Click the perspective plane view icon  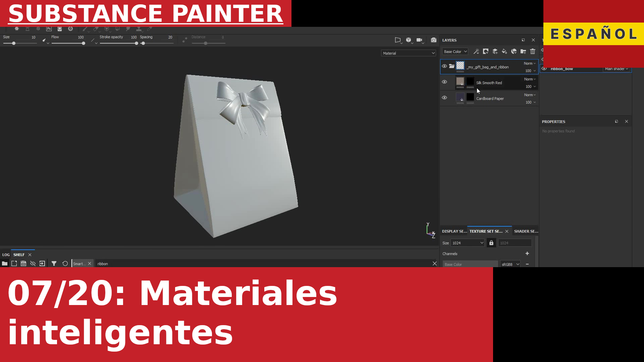[x=398, y=40]
